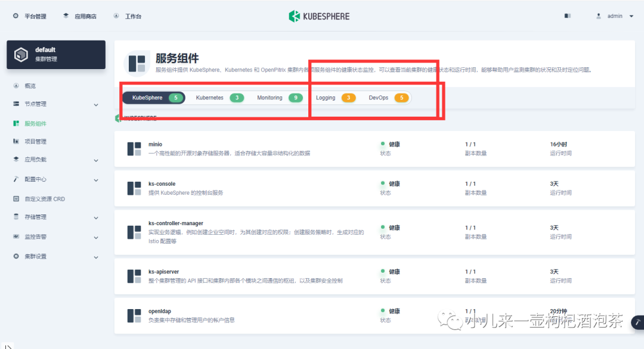Click the 监控告警 monitor icon

(x=16, y=236)
